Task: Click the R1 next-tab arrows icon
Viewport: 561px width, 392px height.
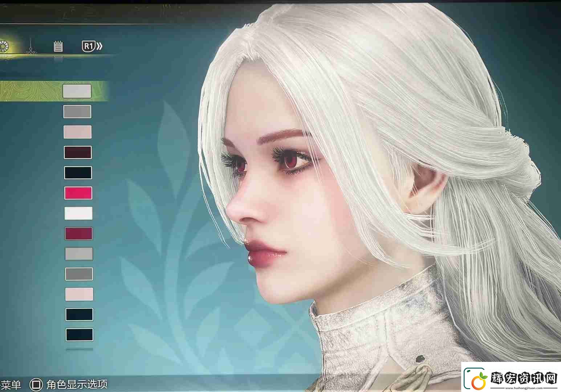Action: coord(92,46)
